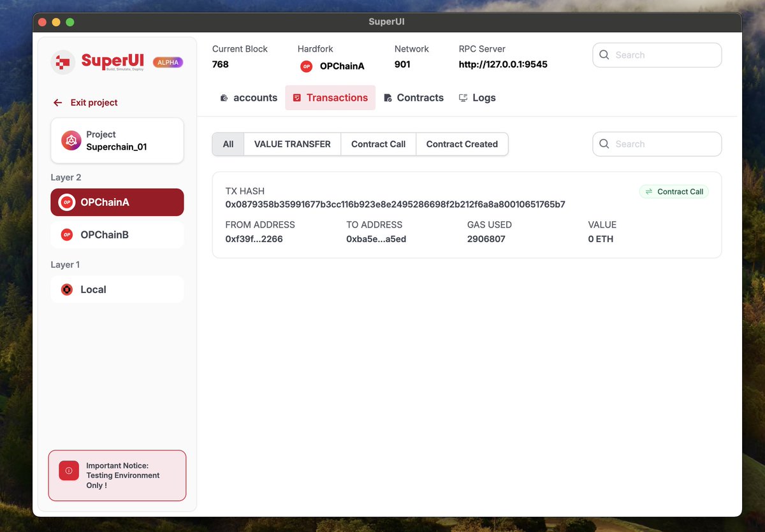Click the TX HASH label
The height and width of the screenshot is (532, 765).
(x=245, y=191)
